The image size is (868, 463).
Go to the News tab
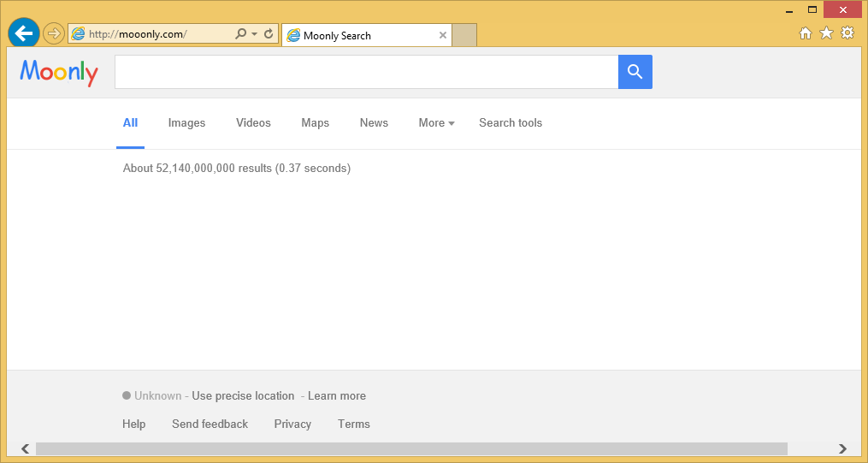pyautogui.click(x=374, y=123)
